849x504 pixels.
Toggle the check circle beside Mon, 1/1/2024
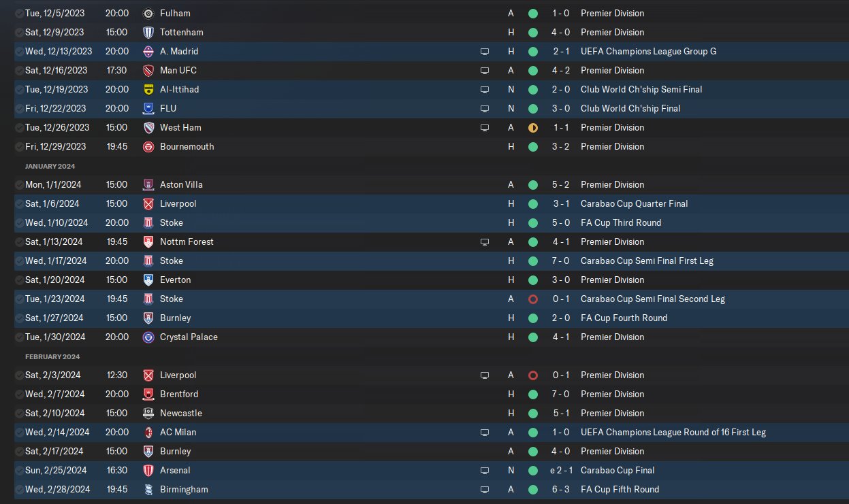18,184
